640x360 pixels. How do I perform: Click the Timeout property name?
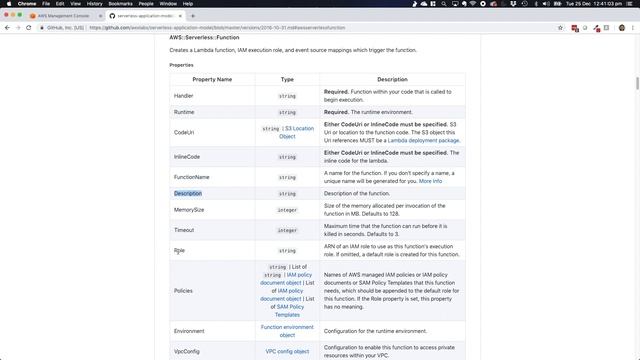point(184,230)
